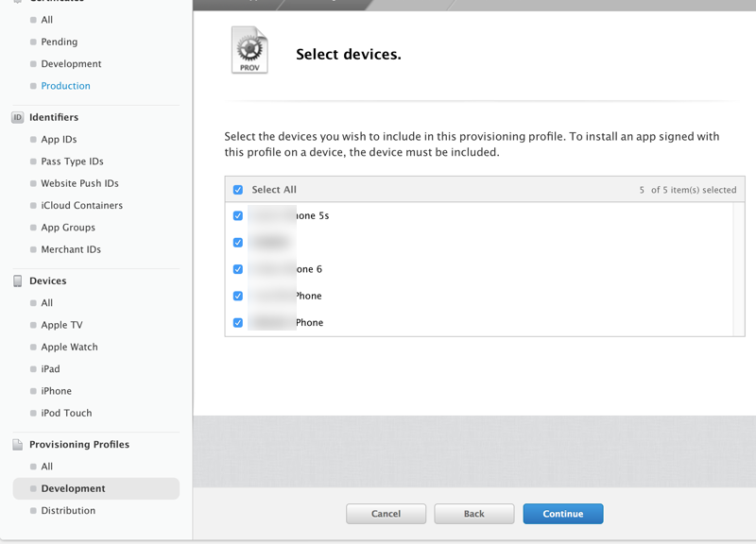Go Back to the previous step
This screenshot has height=544, width=756.
[x=473, y=514]
